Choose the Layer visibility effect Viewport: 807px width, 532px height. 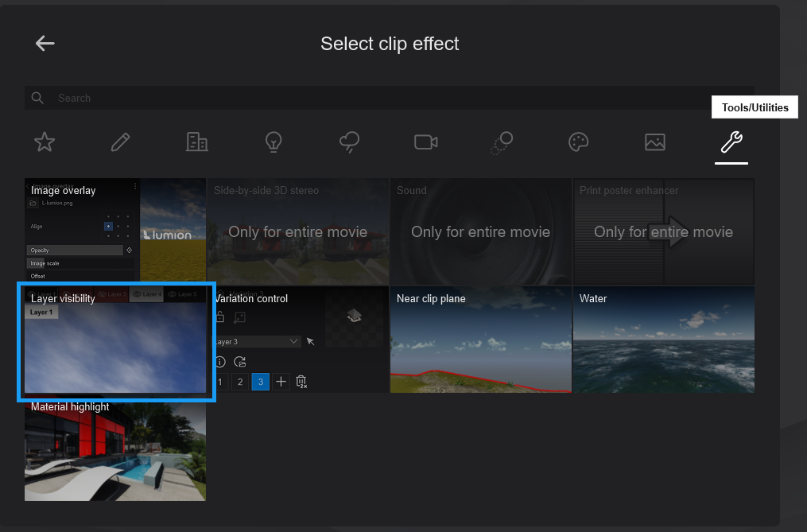click(115, 340)
